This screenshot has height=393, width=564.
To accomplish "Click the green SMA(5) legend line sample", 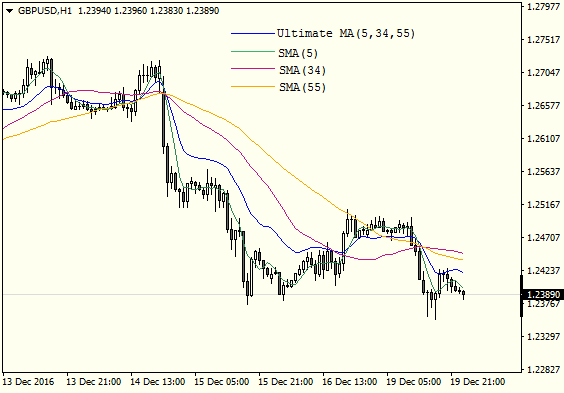I will (253, 52).
